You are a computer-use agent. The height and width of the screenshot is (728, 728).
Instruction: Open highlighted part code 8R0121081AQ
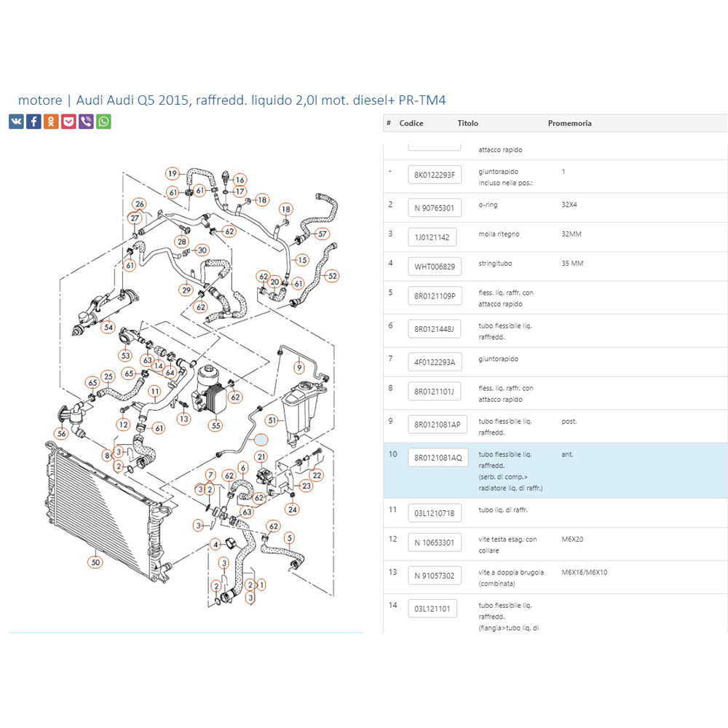pyautogui.click(x=438, y=457)
